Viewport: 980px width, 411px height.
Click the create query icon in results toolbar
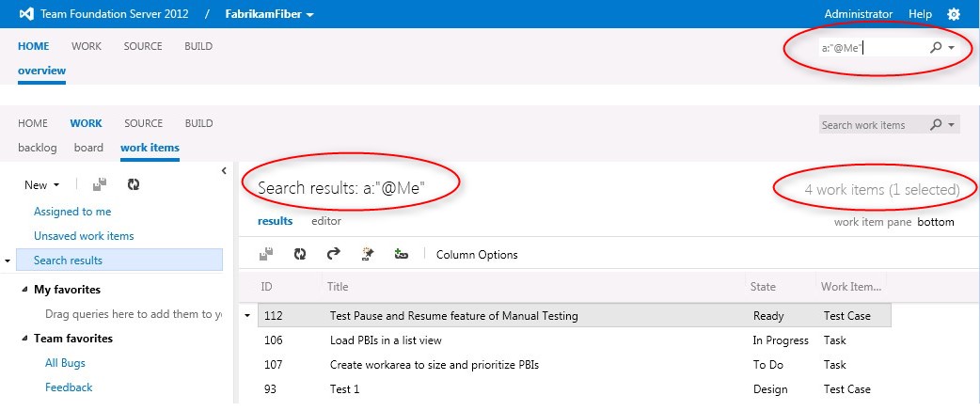click(368, 254)
